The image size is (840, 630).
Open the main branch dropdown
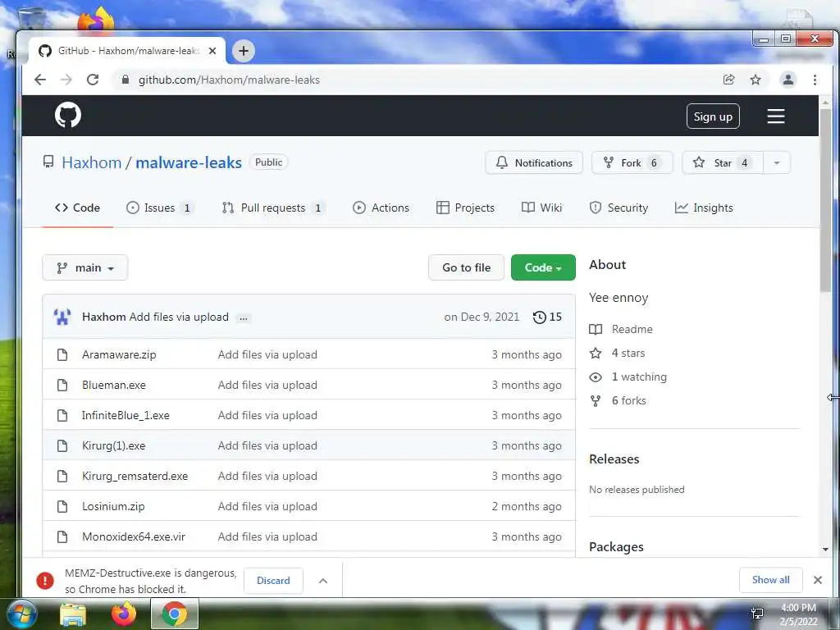tap(85, 268)
